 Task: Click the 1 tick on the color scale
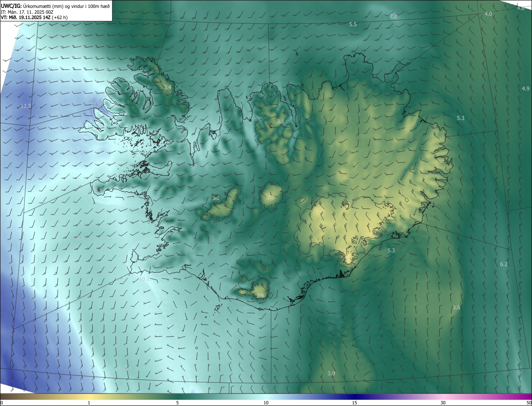[89, 403]
